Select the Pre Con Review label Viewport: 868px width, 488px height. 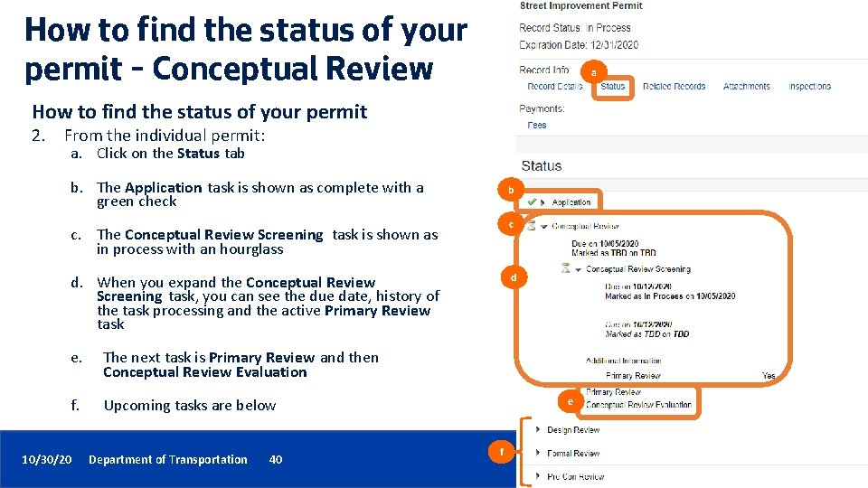coord(575,476)
